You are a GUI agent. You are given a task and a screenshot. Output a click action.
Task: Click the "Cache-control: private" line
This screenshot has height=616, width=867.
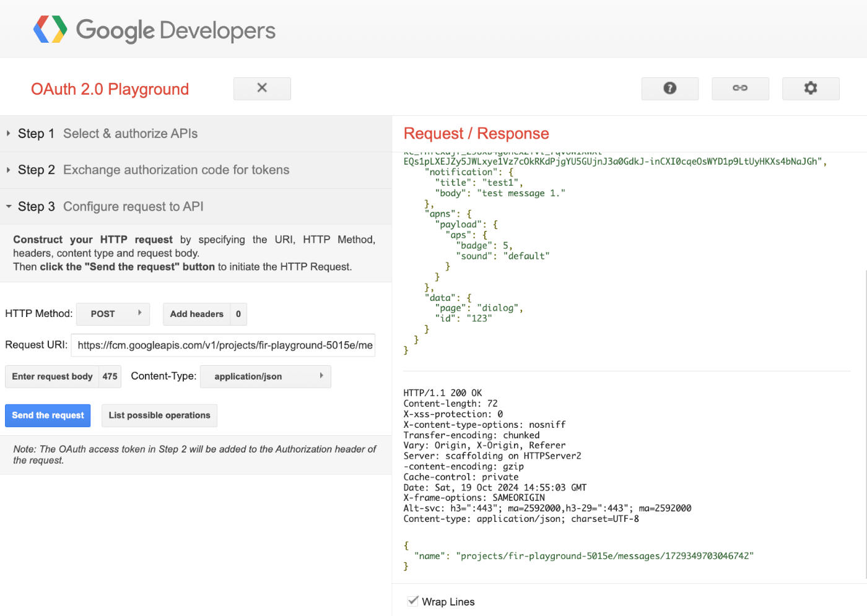point(461,477)
